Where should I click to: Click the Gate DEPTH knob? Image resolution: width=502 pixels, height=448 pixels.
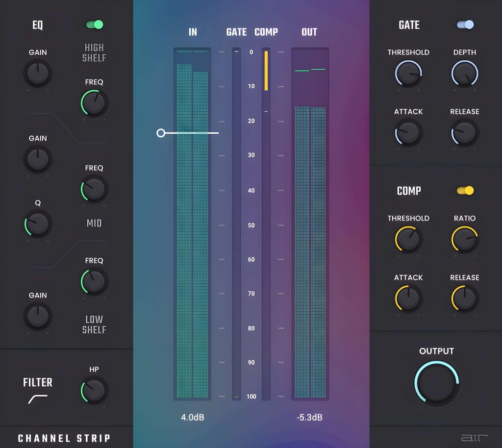point(464,74)
